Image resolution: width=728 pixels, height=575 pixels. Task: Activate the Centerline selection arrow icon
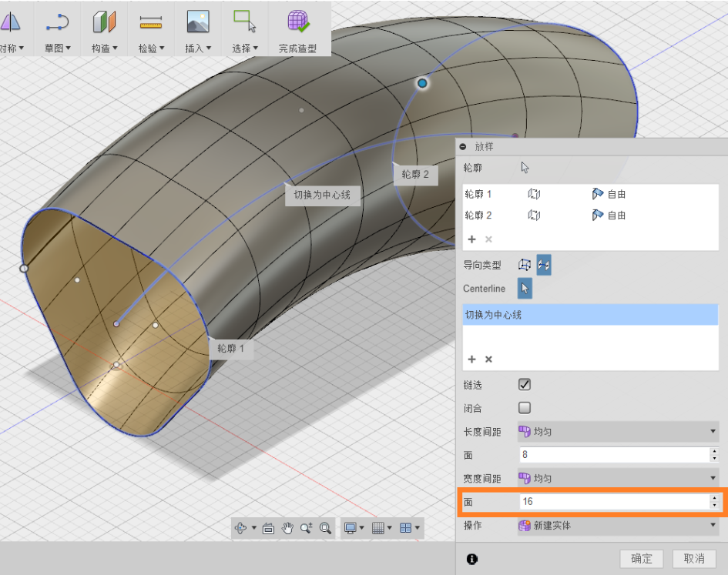pyautogui.click(x=525, y=289)
